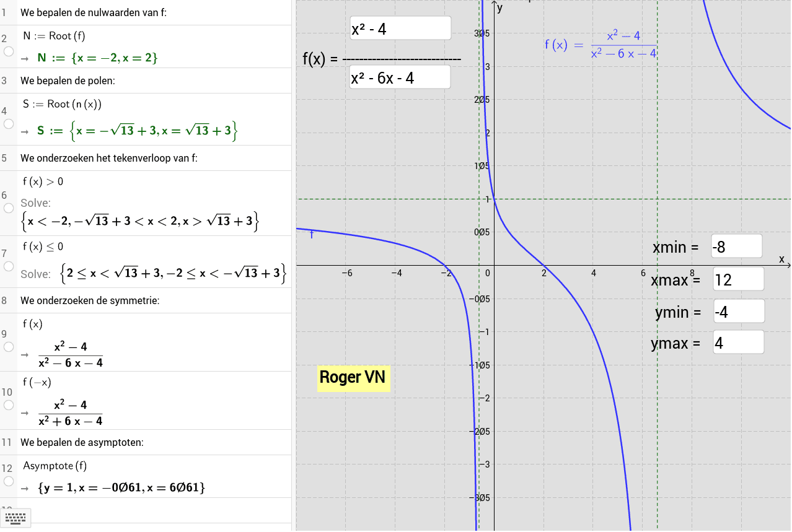This screenshot has width=792, height=532.
Task: Click the xmin = label
Action: pyautogui.click(x=675, y=247)
